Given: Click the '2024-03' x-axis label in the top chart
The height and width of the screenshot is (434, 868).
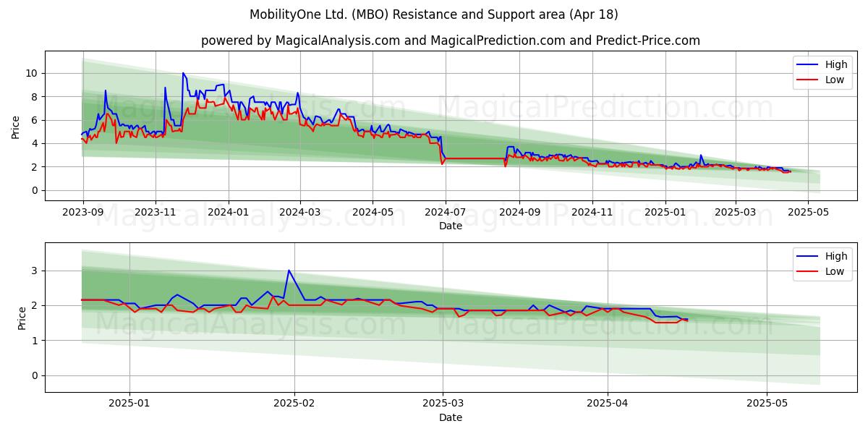Looking at the screenshot, I should pos(300,213).
